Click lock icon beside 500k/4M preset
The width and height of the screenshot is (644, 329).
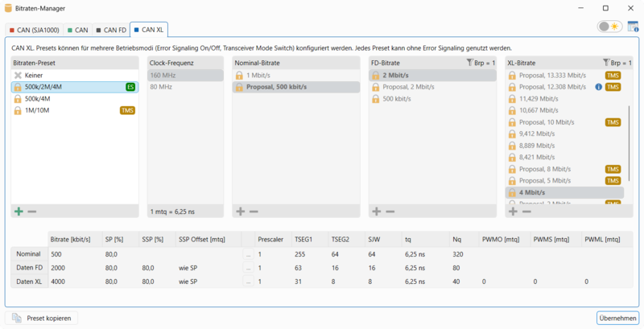pos(18,99)
